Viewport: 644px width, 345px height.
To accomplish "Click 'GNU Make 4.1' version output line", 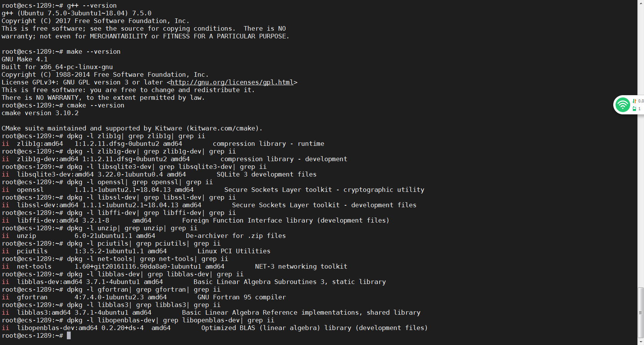I will (25, 59).
